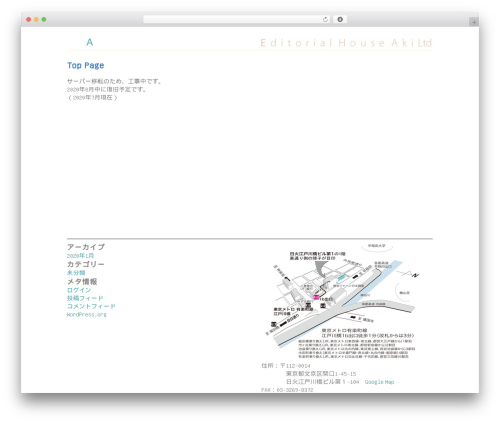The width and height of the screenshot is (500, 423).
Task: Click the FAX number line
Action: click(287, 390)
